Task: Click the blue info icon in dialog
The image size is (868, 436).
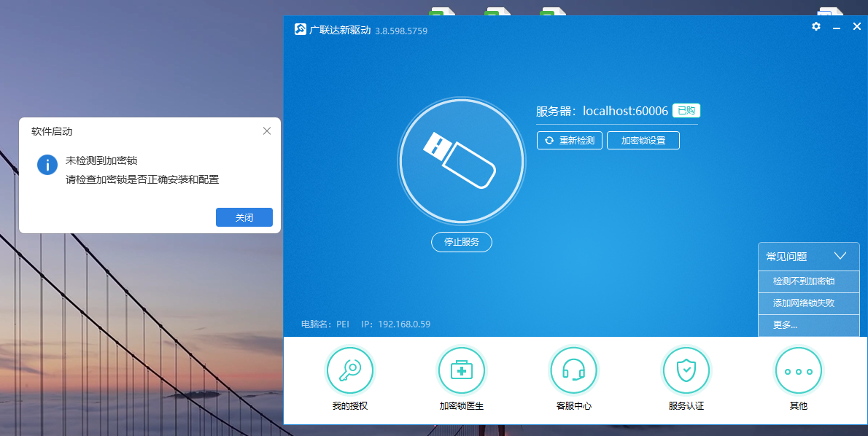Action: 47,164
